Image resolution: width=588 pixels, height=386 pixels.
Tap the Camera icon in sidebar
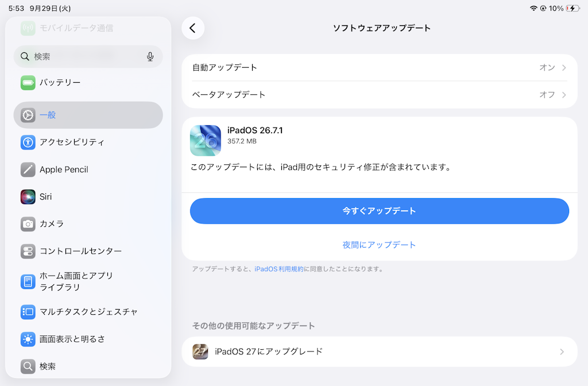pos(28,224)
